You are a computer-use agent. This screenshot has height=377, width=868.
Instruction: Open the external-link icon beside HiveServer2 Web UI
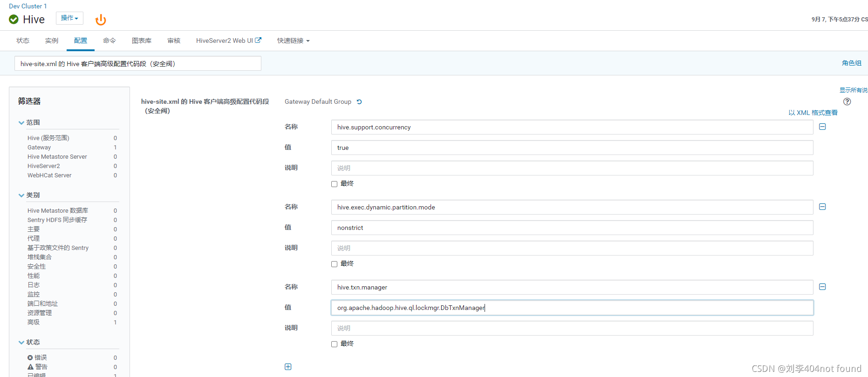pyautogui.click(x=258, y=40)
